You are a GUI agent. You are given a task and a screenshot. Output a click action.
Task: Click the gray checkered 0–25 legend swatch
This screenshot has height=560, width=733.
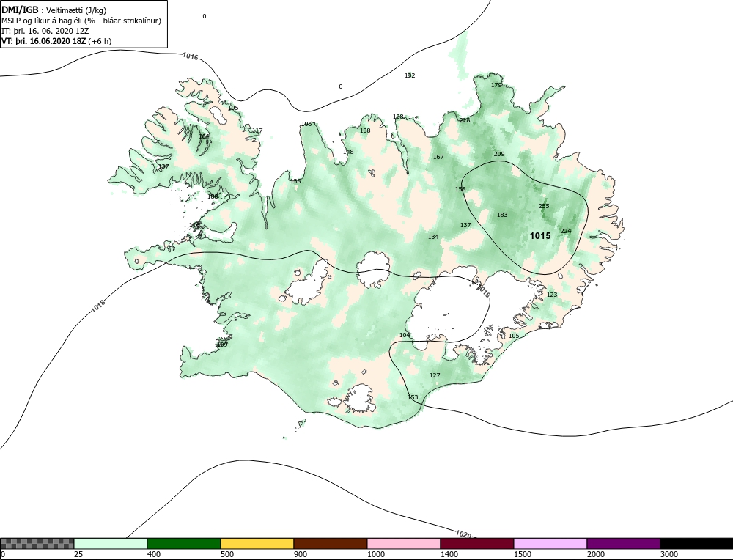(37, 544)
